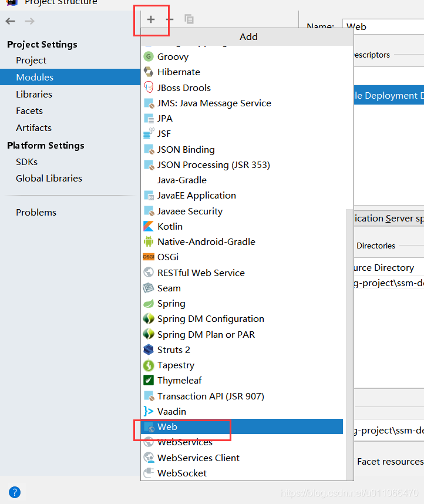The height and width of the screenshot is (504, 424).
Task: Click the Struts 2 icon
Action: (x=149, y=350)
